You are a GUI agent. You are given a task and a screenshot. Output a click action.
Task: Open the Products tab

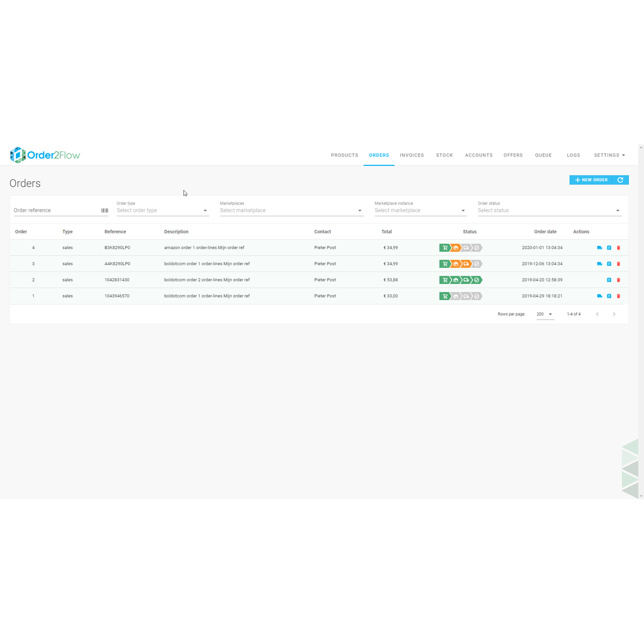point(345,155)
